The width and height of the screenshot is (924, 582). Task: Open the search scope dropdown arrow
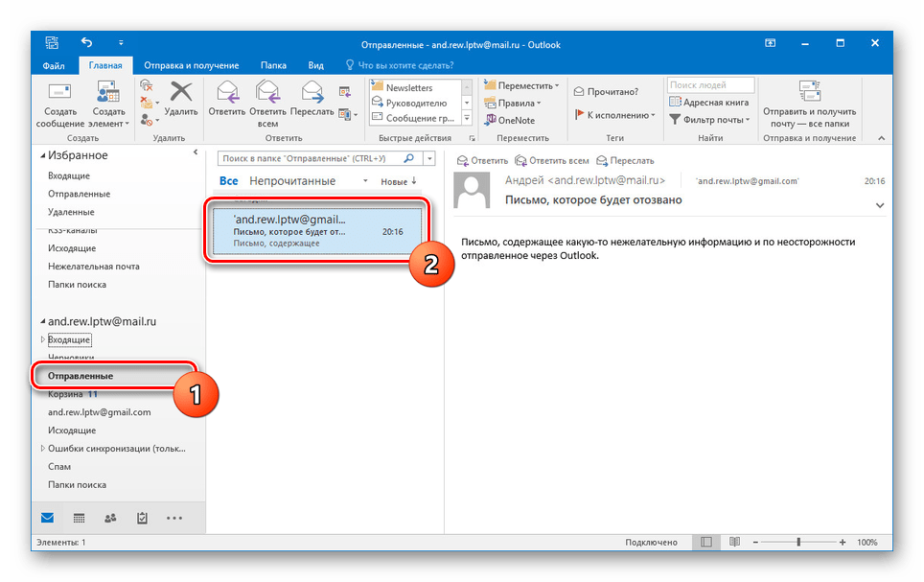point(429,158)
